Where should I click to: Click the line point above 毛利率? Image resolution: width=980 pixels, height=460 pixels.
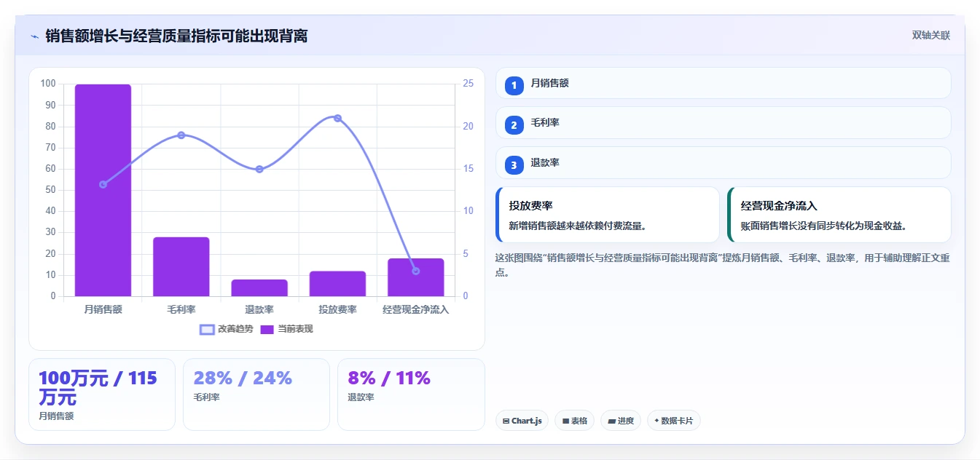181,135
